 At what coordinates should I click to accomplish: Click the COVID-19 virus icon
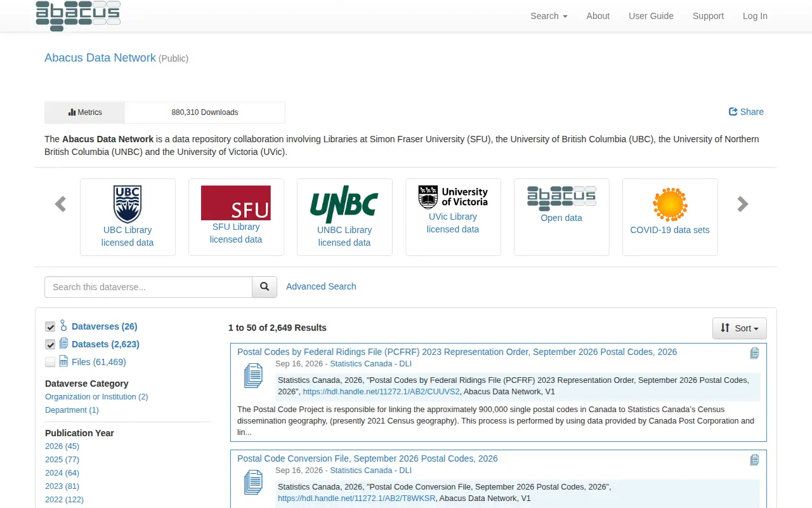point(670,204)
